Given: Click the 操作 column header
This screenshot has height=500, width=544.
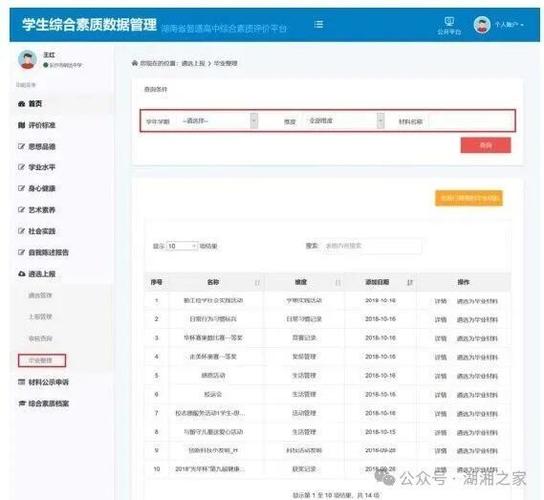Looking at the screenshot, I should point(464,282).
